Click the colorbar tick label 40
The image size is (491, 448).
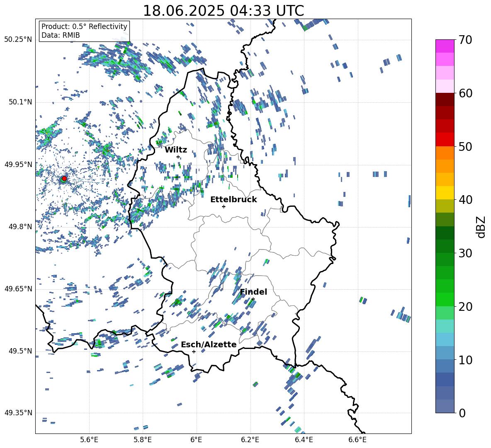(x=466, y=200)
